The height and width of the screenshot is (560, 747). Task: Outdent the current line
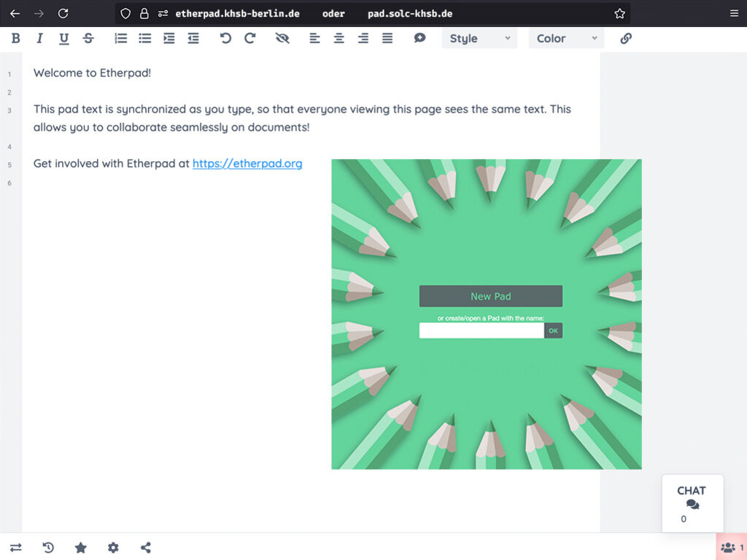coord(193,39)
